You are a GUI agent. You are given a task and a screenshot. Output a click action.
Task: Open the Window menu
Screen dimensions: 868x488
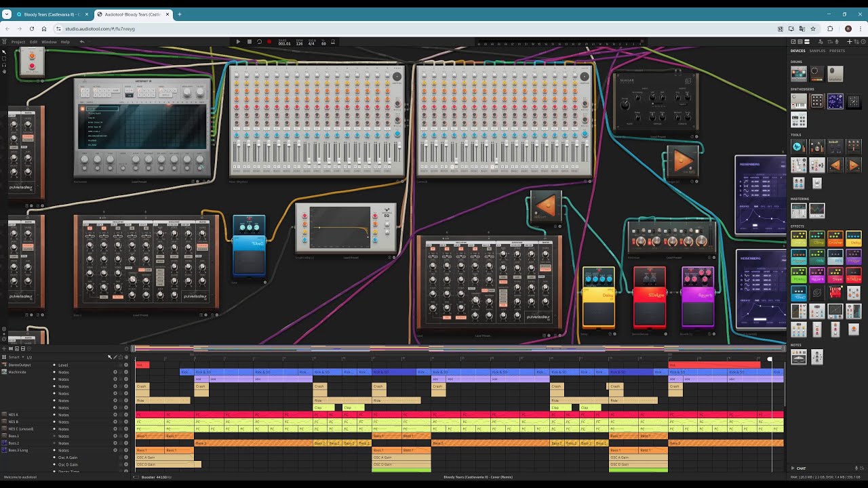click(49, 42)
